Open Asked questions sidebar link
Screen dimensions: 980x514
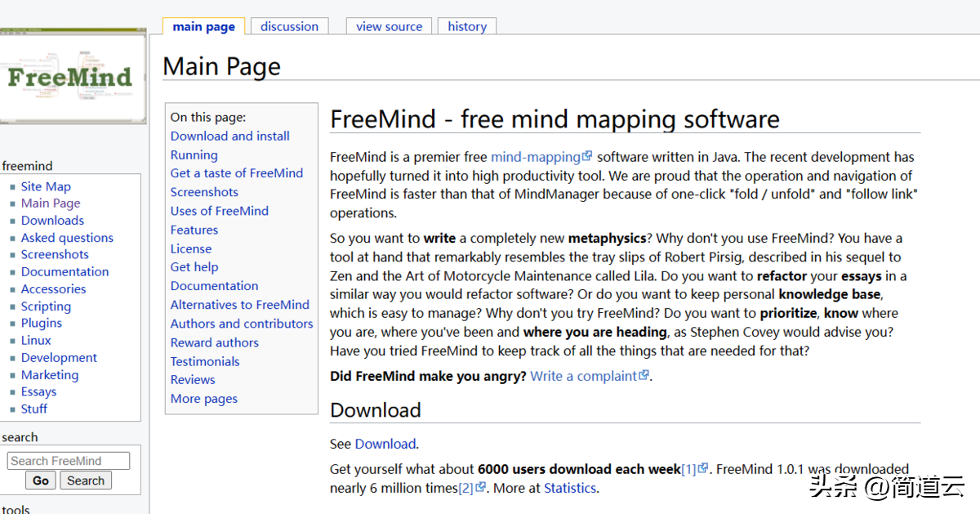pos(67,238)
